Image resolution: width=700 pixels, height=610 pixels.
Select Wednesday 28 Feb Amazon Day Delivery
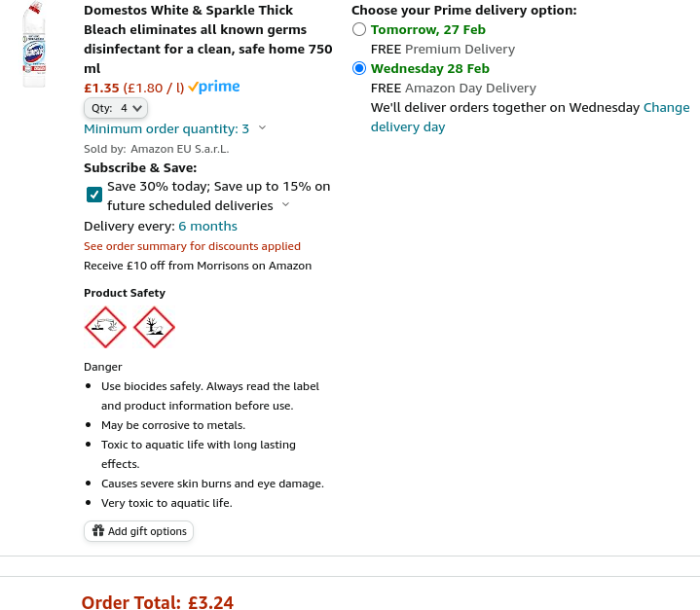pyautogui.click(x=359, y=68)
